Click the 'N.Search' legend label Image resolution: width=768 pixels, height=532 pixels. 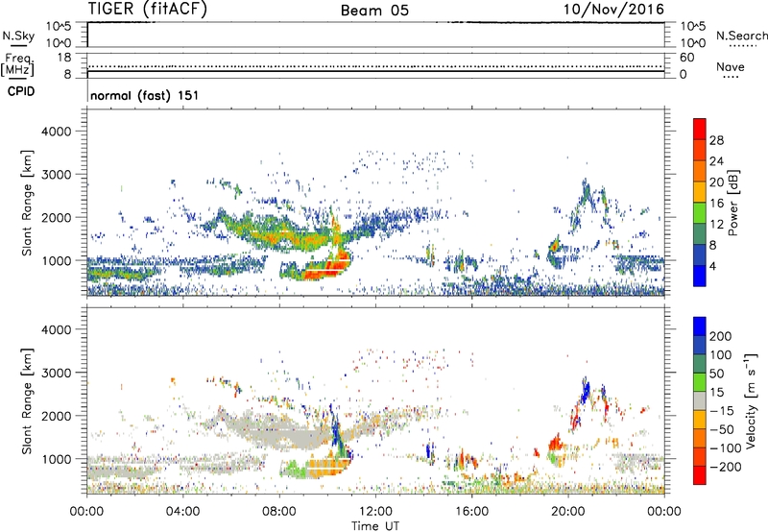click(742, 36)
